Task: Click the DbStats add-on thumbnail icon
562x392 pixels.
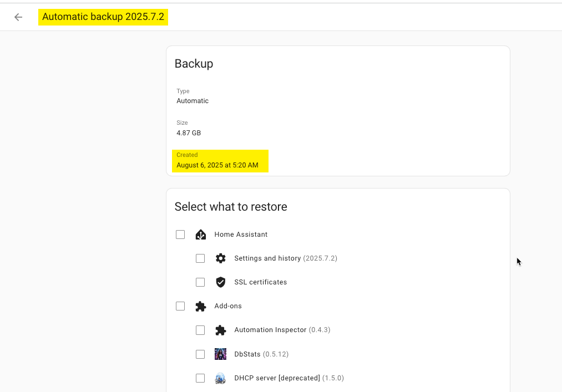Action: (x=220, y=354)
